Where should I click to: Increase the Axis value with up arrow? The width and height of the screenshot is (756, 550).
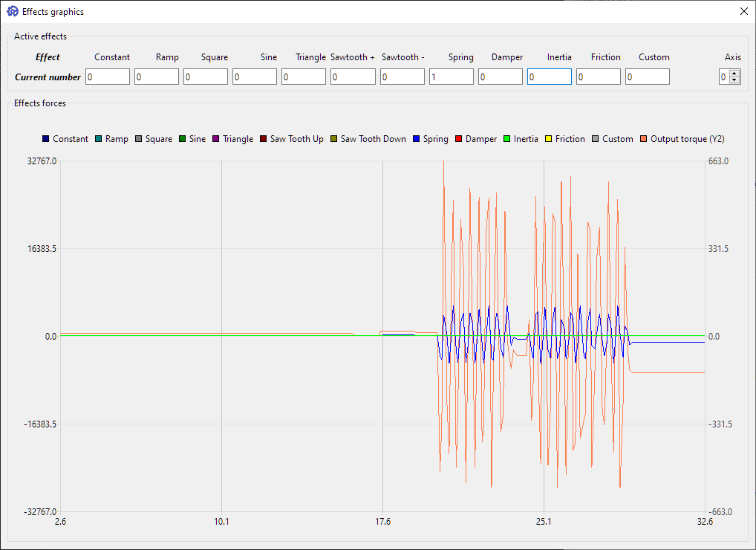point(735,73)
